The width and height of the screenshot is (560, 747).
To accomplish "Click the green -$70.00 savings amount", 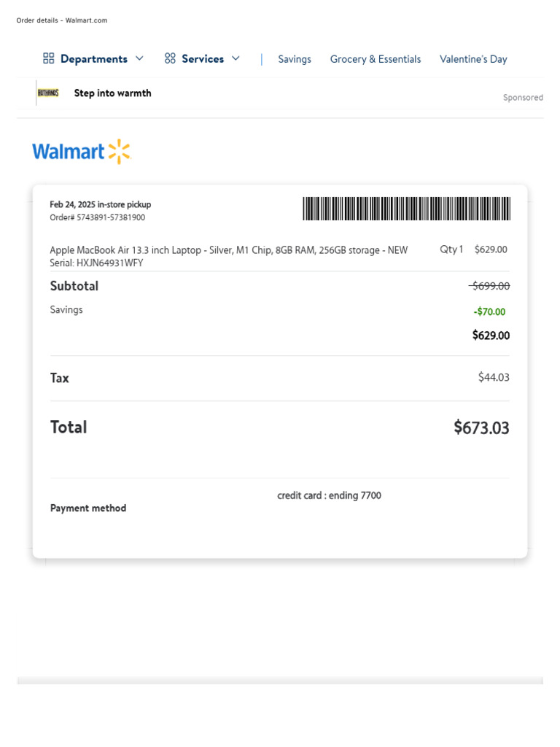I will point(489,311).
